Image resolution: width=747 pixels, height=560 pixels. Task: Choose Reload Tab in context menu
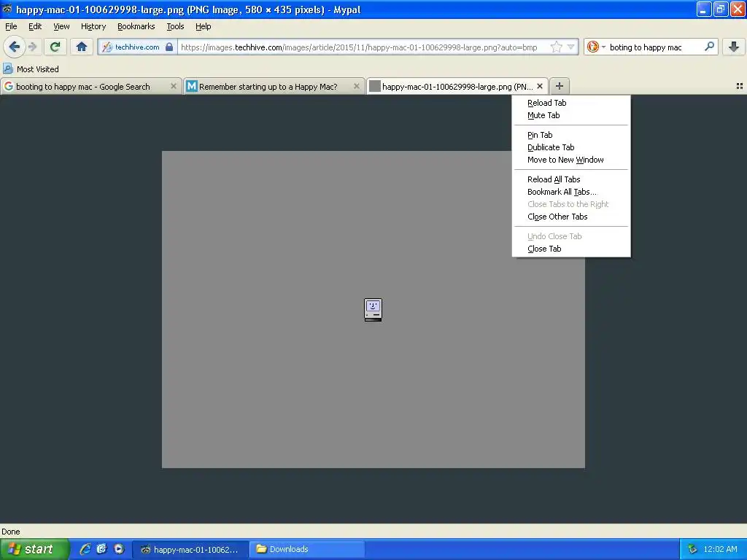pos(570,103)
